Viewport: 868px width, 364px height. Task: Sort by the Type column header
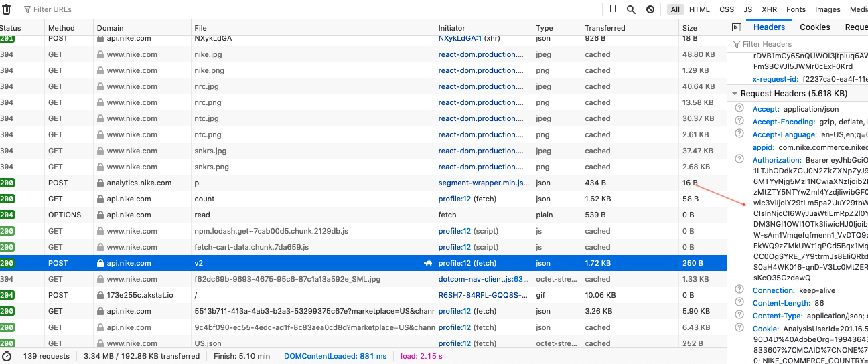(x=557, y=28)
